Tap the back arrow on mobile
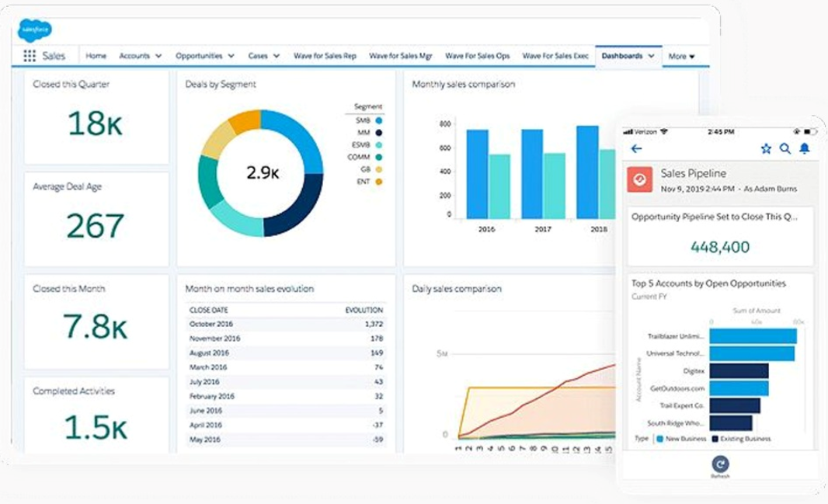The width and height of the screenshot is (828, 504). (637, 148)
